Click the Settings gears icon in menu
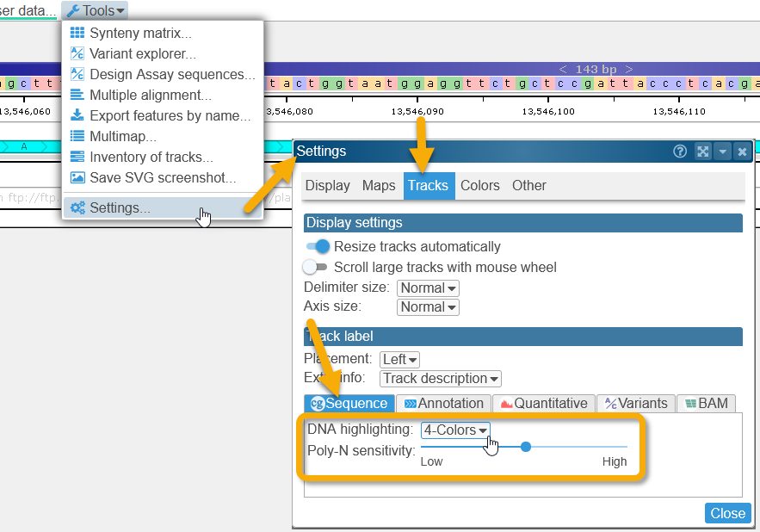The width and height of the screenshot is (760, 532). 77,207
